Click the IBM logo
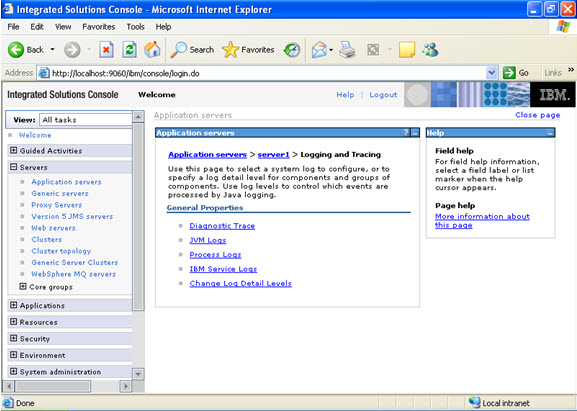577x411 pixels. tap(553, 95)
